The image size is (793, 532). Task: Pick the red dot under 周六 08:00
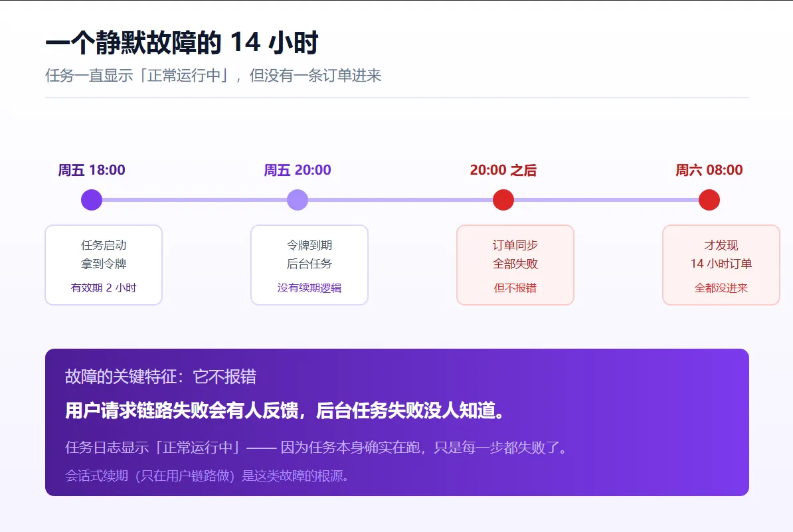coord(709,200)
